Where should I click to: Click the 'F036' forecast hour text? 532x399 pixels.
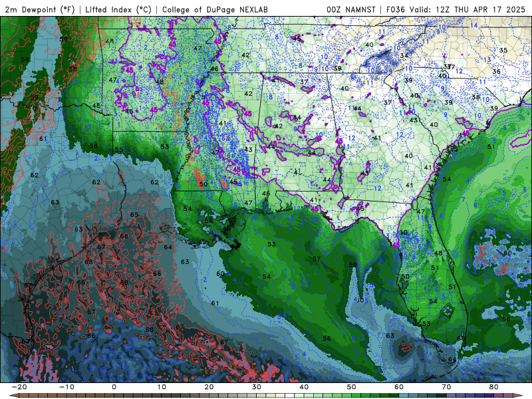396,9
